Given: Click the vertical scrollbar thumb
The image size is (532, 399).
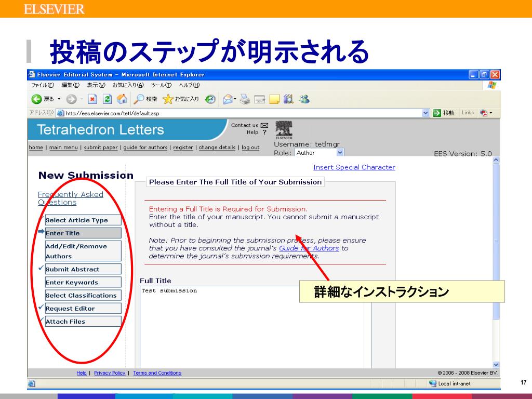Looking at the screenshot, I should [x=496, y=241].
